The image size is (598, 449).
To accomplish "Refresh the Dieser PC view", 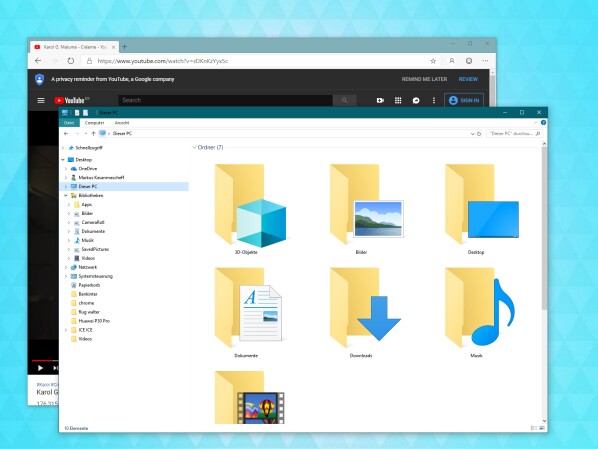I will pyautogui.click(x=479, y=134).
